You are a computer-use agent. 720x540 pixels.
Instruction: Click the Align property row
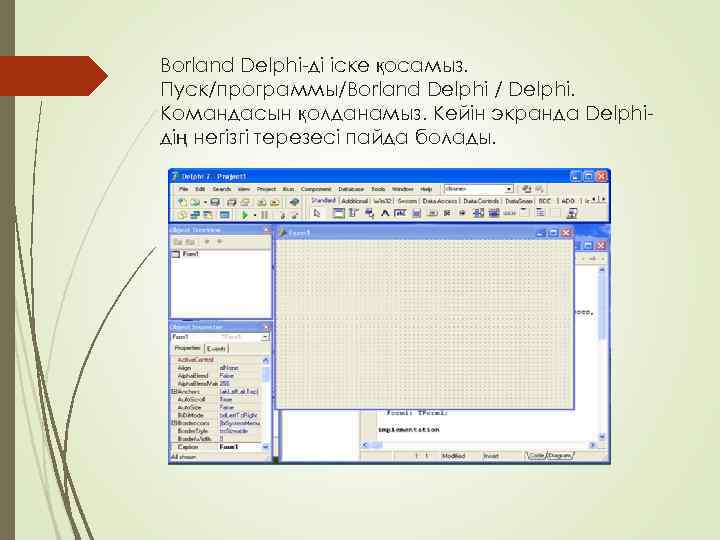(216, 368)
